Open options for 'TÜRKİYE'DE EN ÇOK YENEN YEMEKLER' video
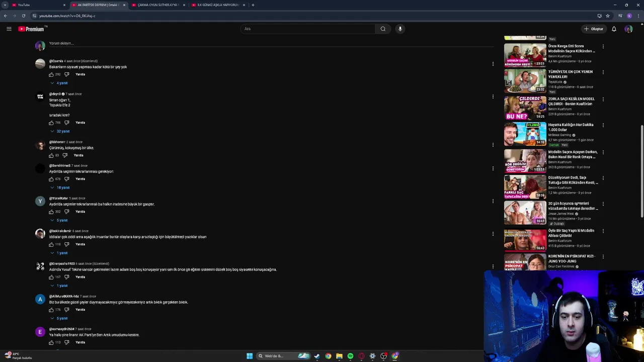The image size is (644, 362). pos(603,72)
